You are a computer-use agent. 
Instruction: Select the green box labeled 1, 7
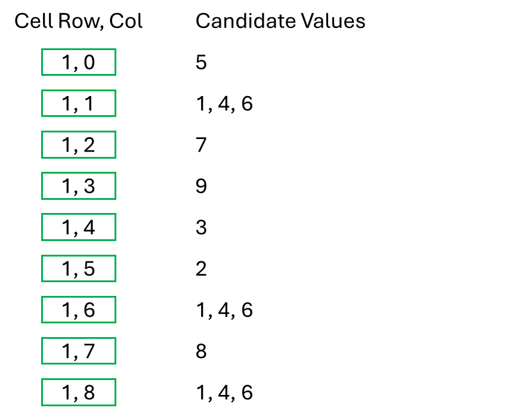[78, 351]
